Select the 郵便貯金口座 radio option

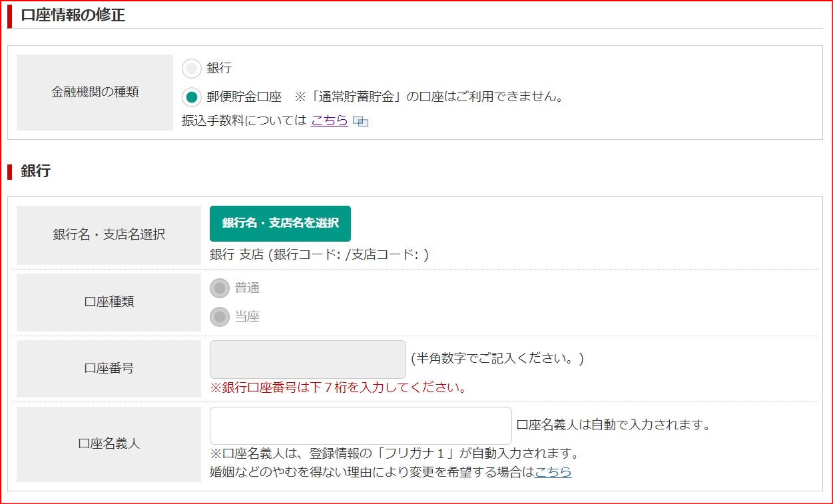point(192,97)
